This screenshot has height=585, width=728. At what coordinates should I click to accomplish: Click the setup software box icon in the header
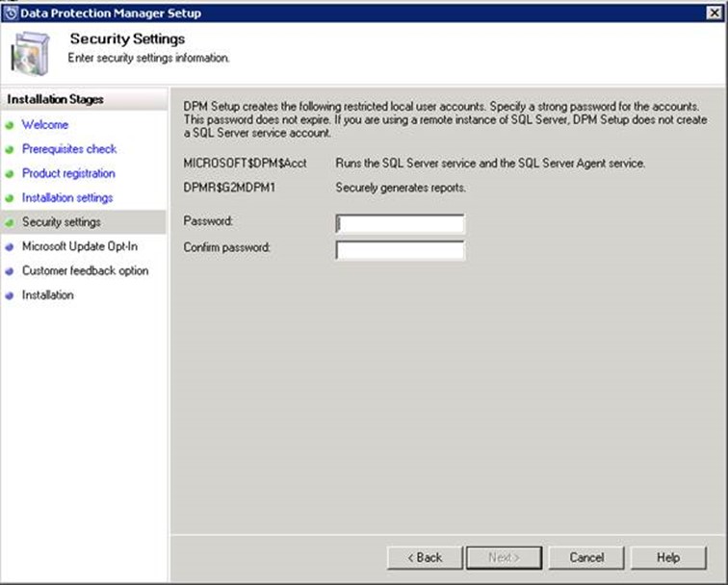point(30,53)
